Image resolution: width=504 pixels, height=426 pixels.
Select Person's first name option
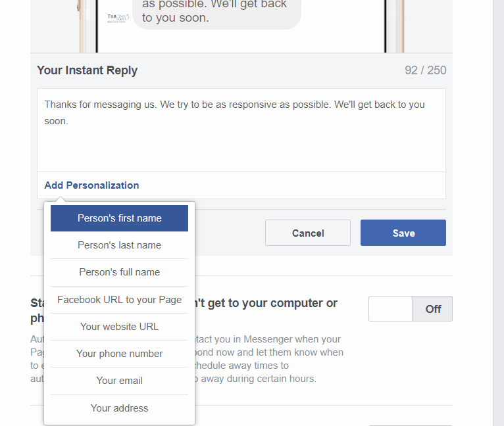point(119,218)
